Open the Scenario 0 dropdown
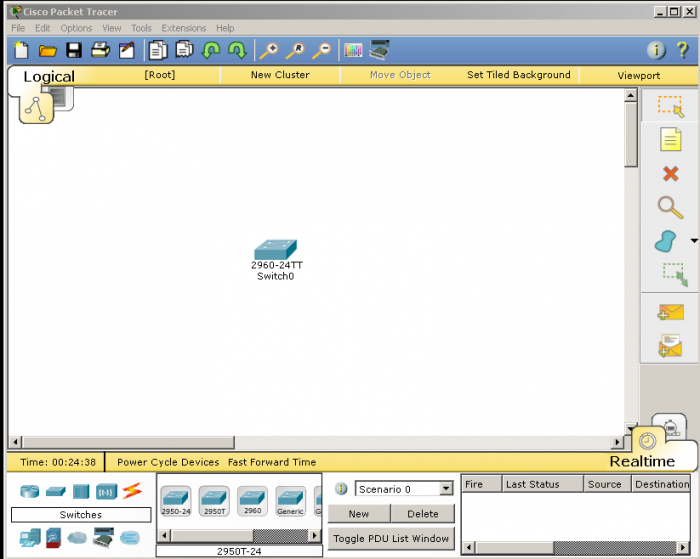Image resolution: width=700 pixels, height=559 pixels. click(x=446, y=489)
